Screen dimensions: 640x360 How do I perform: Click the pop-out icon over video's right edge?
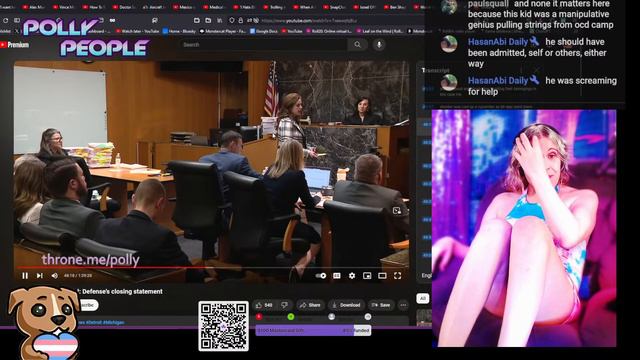pos(397,211)
